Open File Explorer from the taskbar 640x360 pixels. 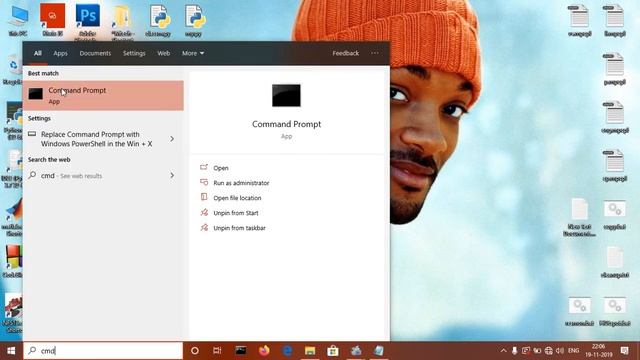click(310, 351)
